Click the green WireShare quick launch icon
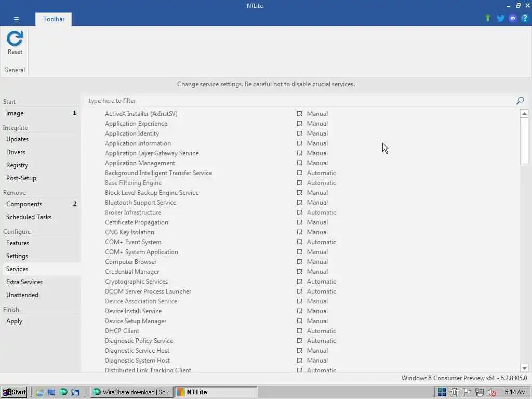 click(x=63, y=392)
